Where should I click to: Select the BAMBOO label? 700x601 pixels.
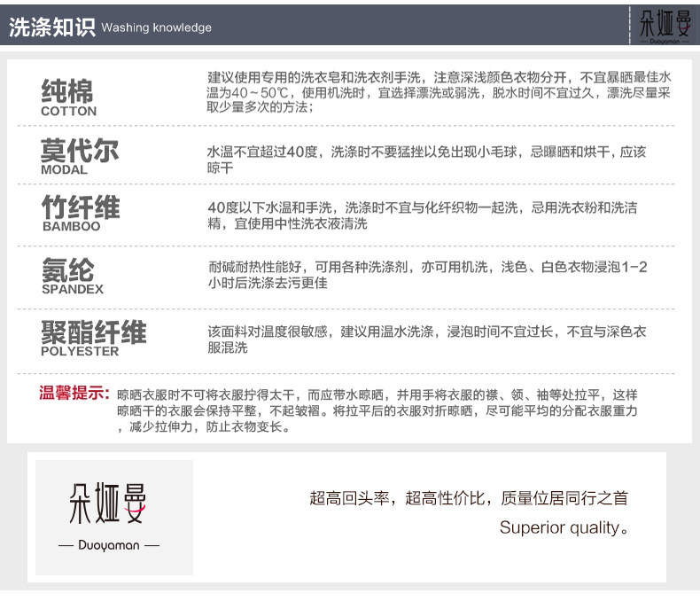click(72, 226)
